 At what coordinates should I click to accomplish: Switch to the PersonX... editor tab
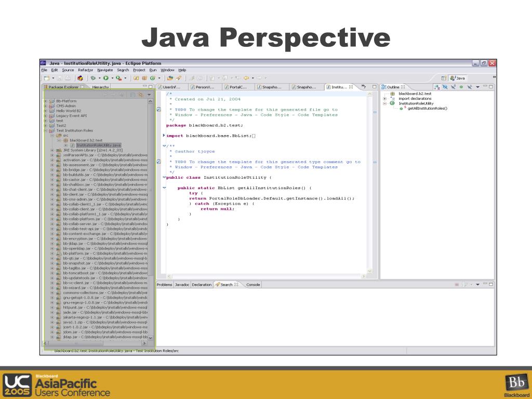tap(205, 87)
